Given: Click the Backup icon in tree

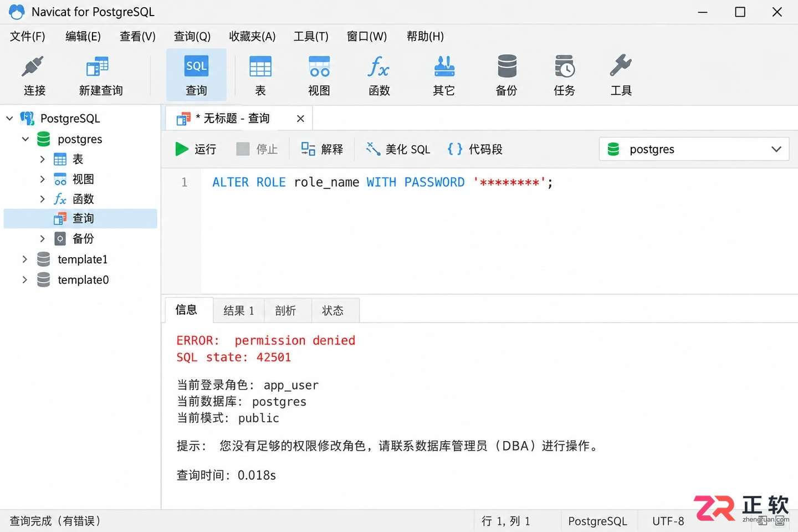Looking at the screenshot, I should point(60,239).
